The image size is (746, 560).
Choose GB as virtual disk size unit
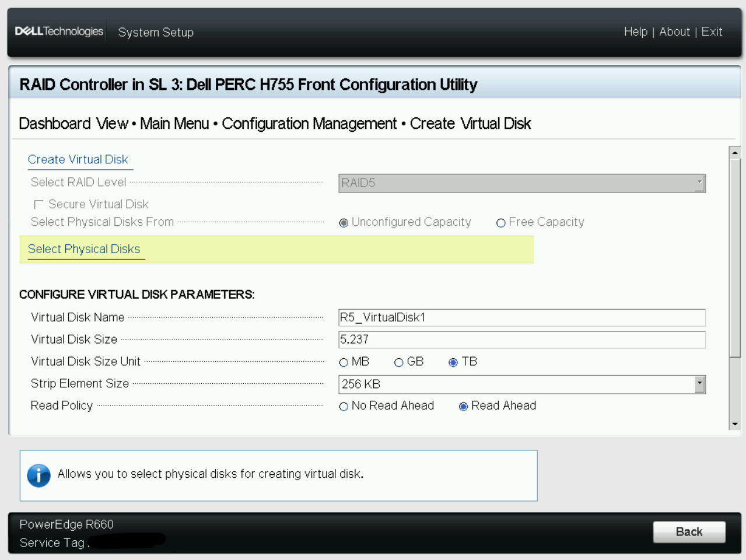399,362
